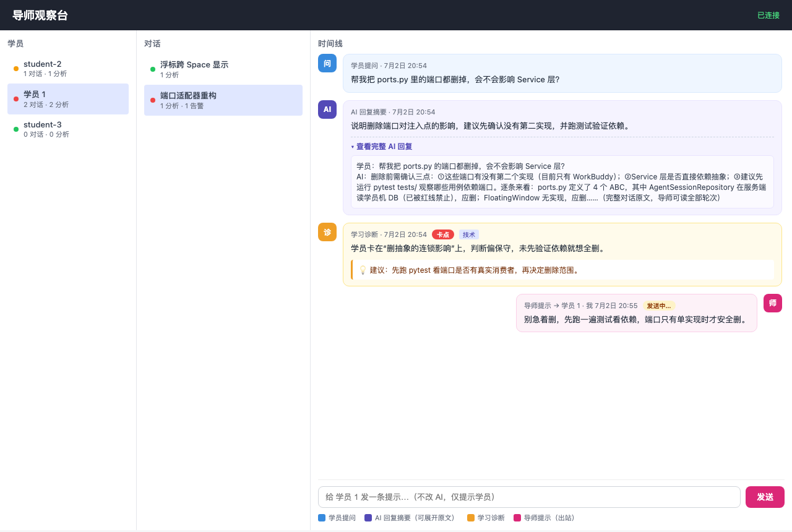Click the green dot beside 浮标跨 Space 显示
The image size is (792, 532).
click(x=153, y=69)
